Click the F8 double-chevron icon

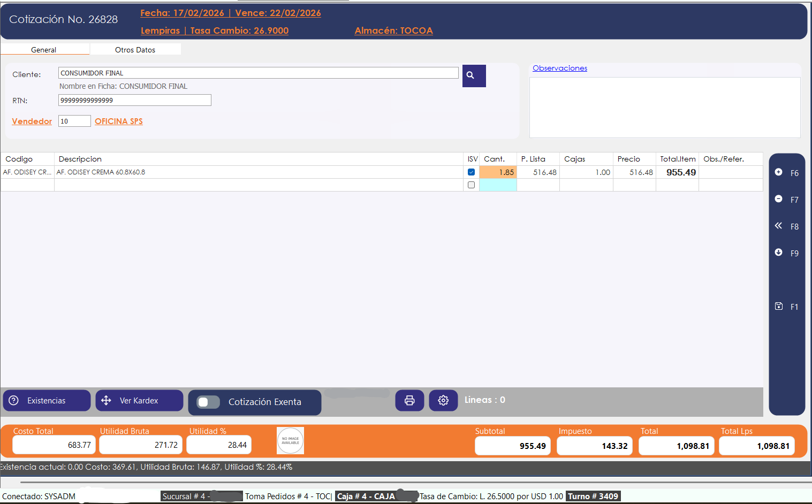point(778,226)
